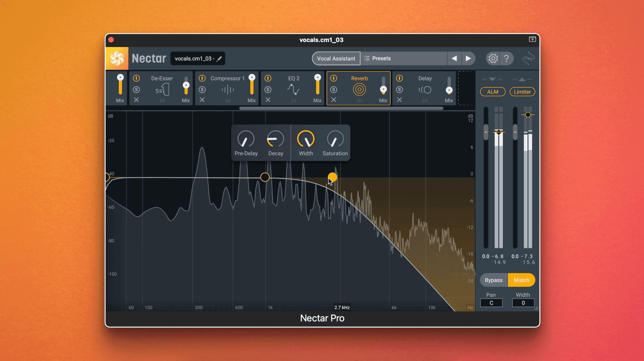Enable the Limiter button
Image resolution: width=644 pixels, height=361 pixels.
522,92
